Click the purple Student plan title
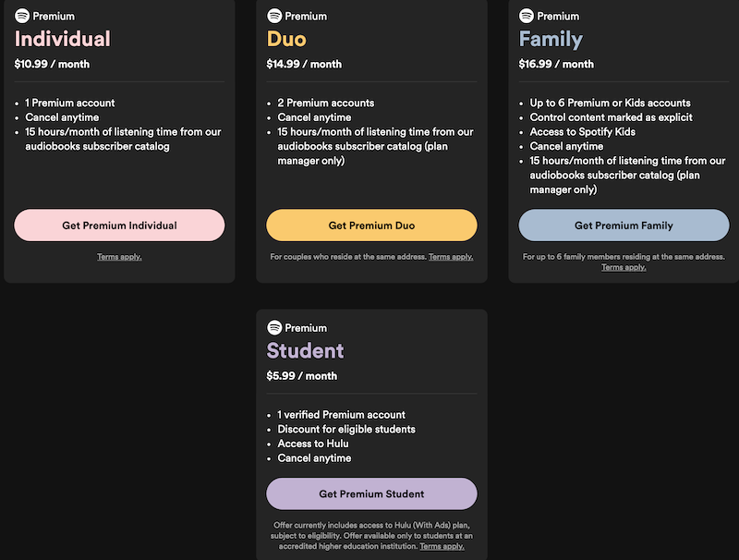 [305, 351]
